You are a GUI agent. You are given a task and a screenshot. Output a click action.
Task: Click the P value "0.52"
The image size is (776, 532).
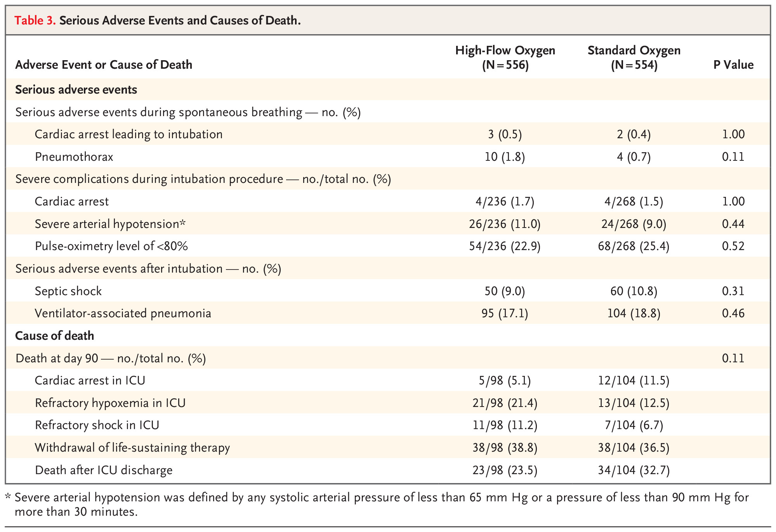733,246
